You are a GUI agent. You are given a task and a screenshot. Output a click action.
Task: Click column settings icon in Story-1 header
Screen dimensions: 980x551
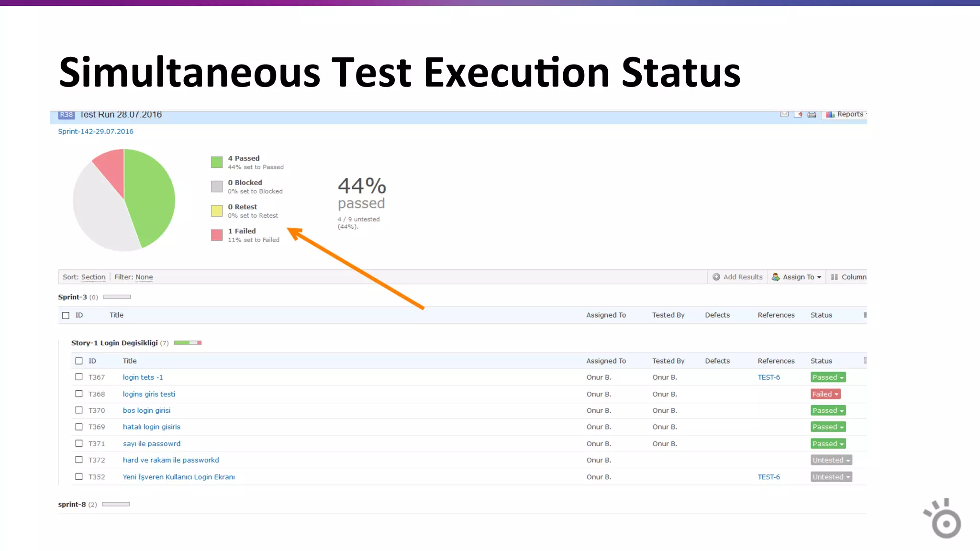pos(865,361)
